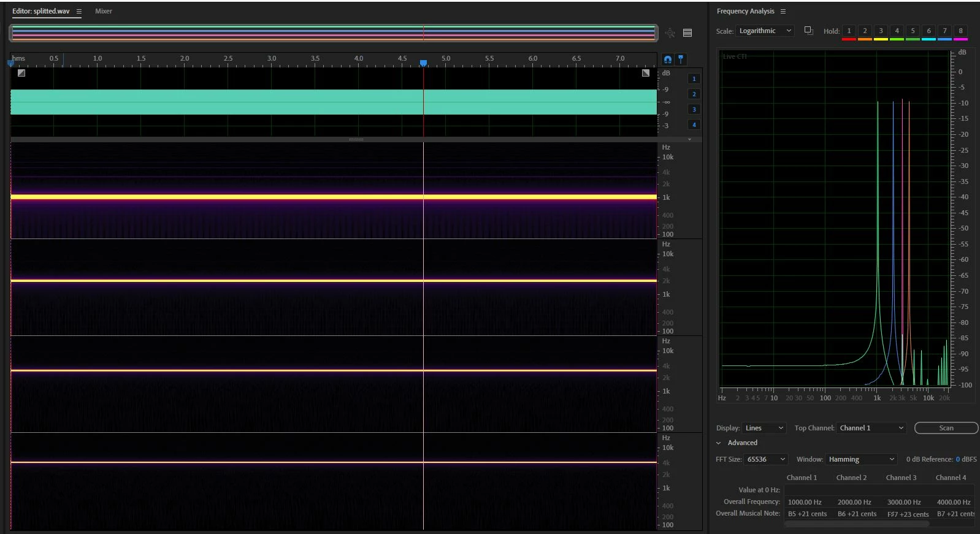Click the musical note F#7 +23 cents
Screen dimensions: 980x534
pyautogui.click(x=908, y=514)
